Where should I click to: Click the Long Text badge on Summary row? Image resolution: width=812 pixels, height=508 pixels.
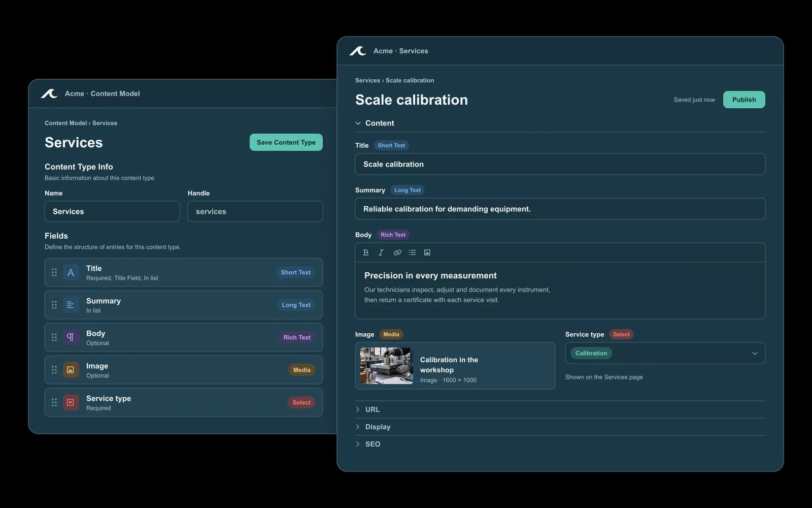pyautogui.click(x=296, y=305)
